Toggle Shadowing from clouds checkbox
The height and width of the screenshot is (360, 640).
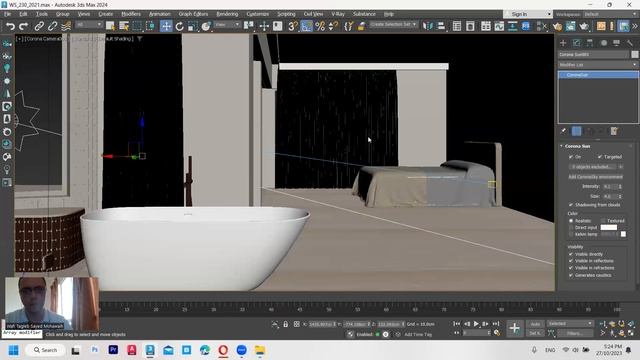[x=571, y=204]
